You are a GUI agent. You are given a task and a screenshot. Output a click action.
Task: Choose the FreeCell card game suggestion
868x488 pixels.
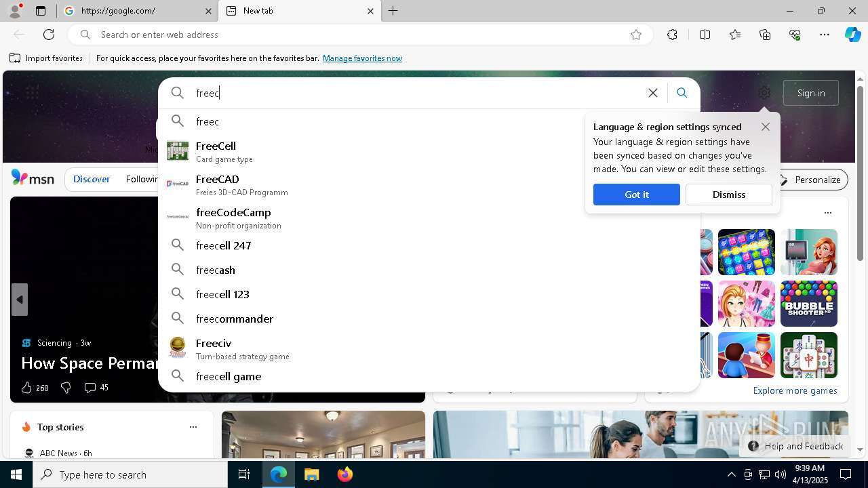[x=429, y=151]
